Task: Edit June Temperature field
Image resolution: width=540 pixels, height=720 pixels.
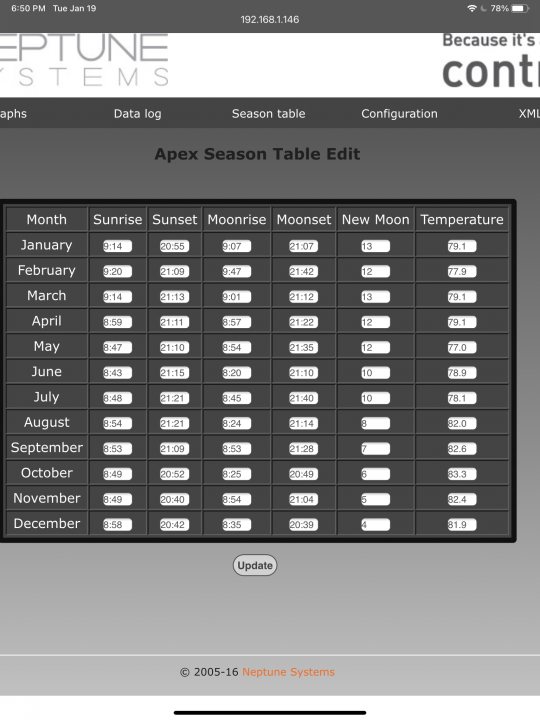Action: 462,372
